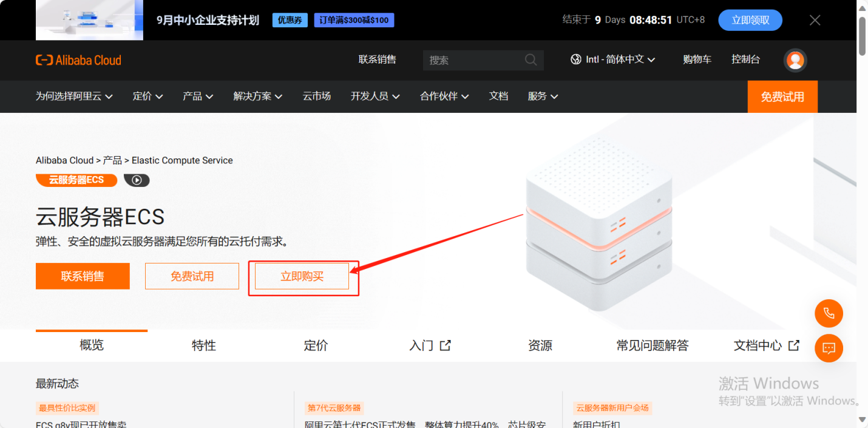Viewport: 868px width, 428px height.
Task: Click the Alibaba Cloud logo
Action: click(x=78, y=60)
